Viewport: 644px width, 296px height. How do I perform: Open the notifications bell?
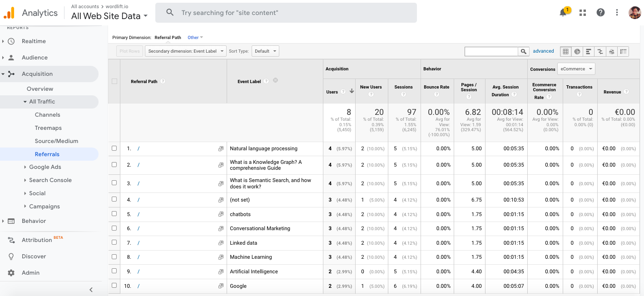563,13
